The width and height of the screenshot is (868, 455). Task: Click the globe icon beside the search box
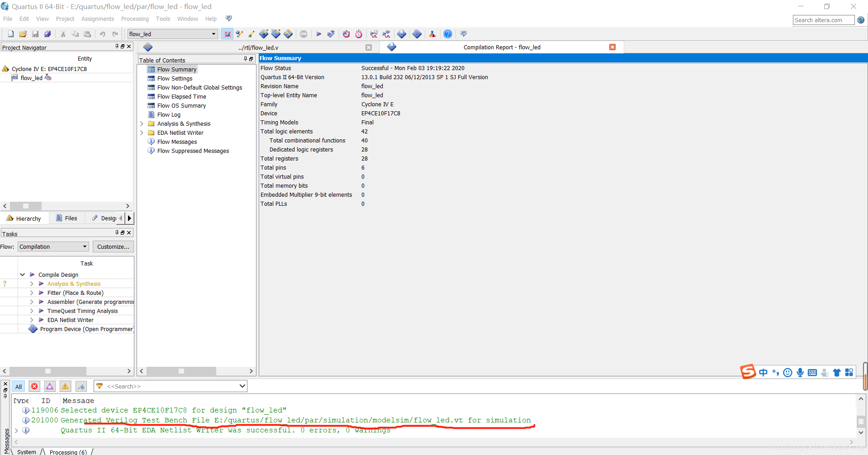click(x=861, y=20)
